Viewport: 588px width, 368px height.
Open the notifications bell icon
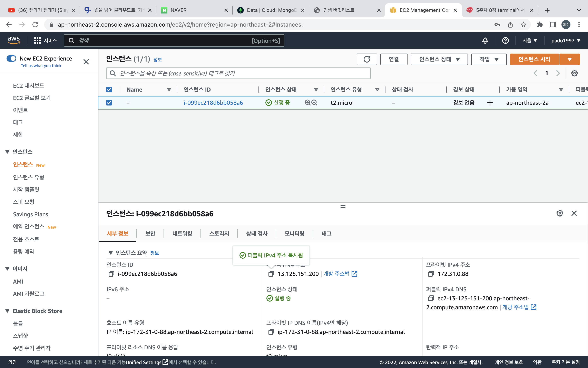pyautogui.click(x=485, y=40)
